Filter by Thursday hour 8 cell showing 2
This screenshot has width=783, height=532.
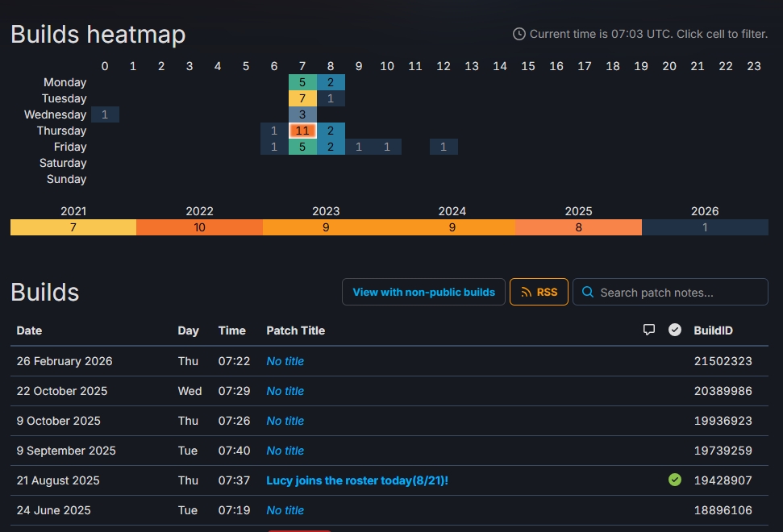[x=331, y=131]
